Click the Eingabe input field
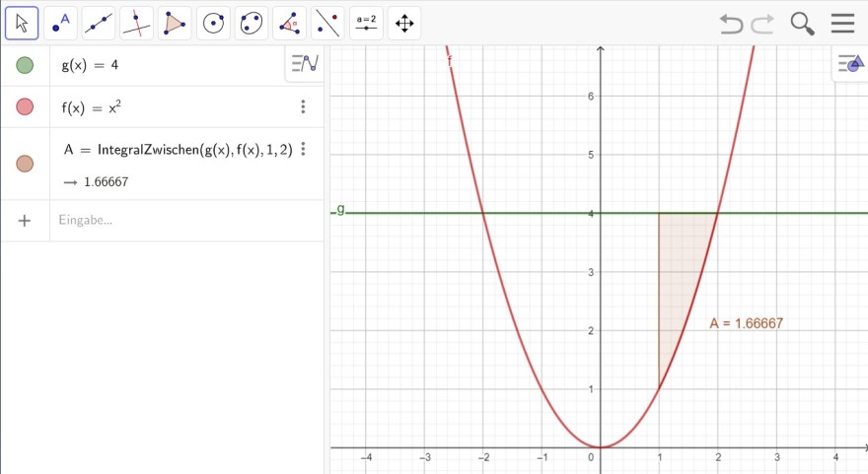The height and width of the screenshot is (474, 868). pyautogui.click(x=188, y=220)
